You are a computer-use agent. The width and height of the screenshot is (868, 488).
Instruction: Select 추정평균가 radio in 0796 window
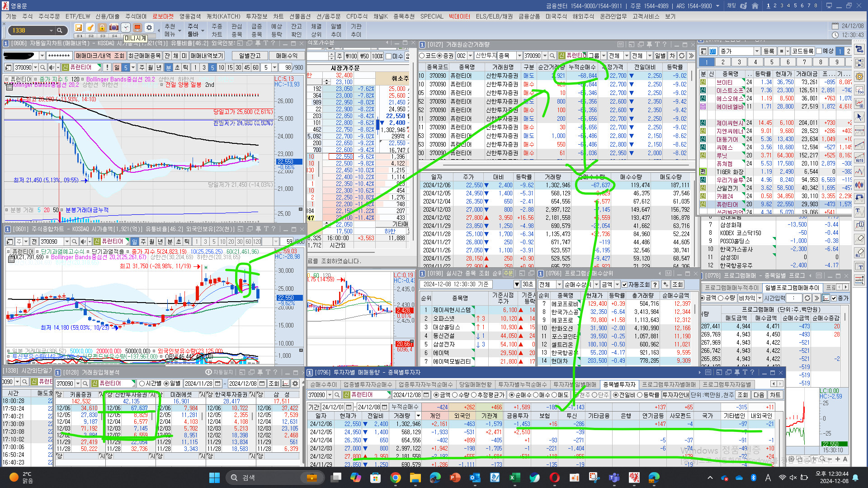click(x=473, y=395)
